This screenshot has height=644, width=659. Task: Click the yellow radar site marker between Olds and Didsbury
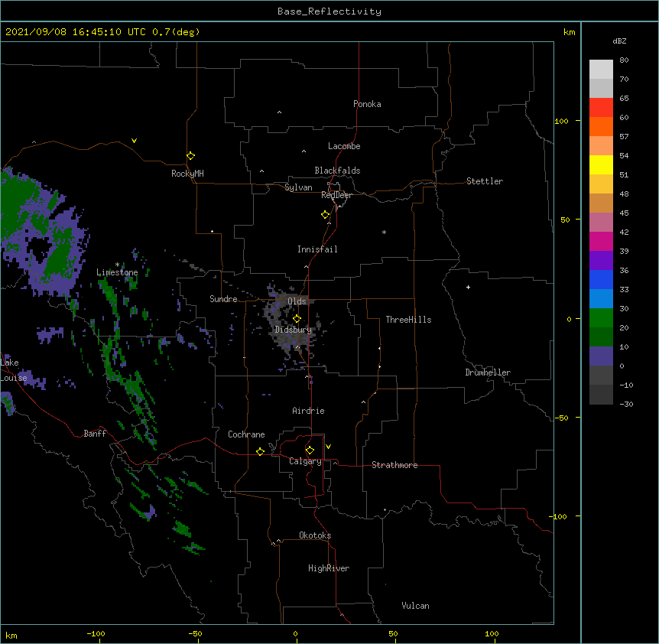click(x=297, y=318)
